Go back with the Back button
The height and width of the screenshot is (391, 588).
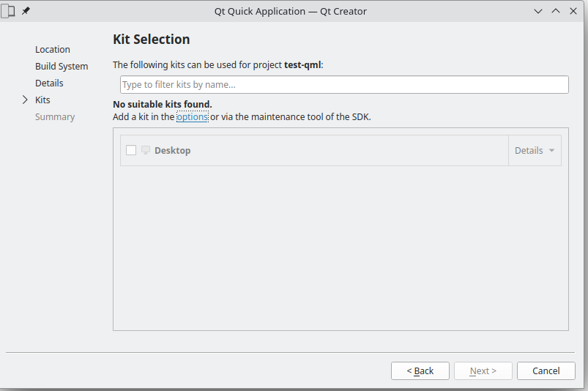point(420,370)
